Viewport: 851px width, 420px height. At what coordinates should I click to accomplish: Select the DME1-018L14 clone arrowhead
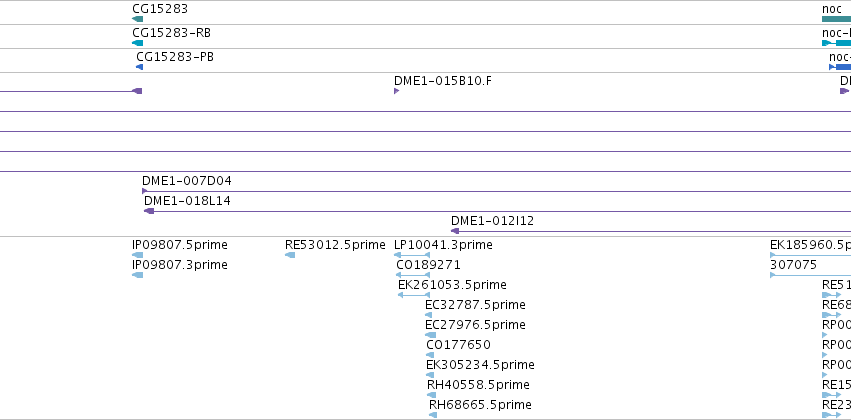click(149, 211)
